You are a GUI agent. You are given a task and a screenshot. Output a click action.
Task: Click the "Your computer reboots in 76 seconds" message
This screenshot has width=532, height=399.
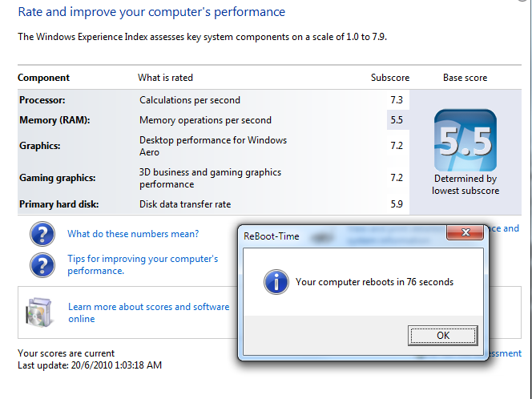[x=374, y=282]
